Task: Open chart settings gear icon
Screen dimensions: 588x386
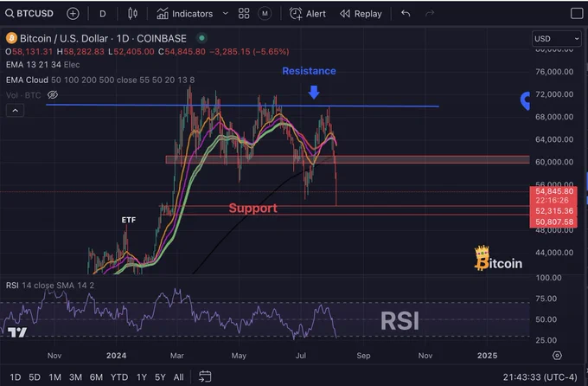Action: pos(557,355)
